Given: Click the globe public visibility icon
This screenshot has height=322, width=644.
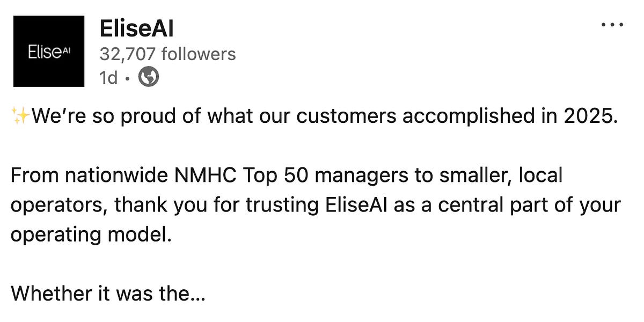Looking at the screenshot, I should (149, 78).
